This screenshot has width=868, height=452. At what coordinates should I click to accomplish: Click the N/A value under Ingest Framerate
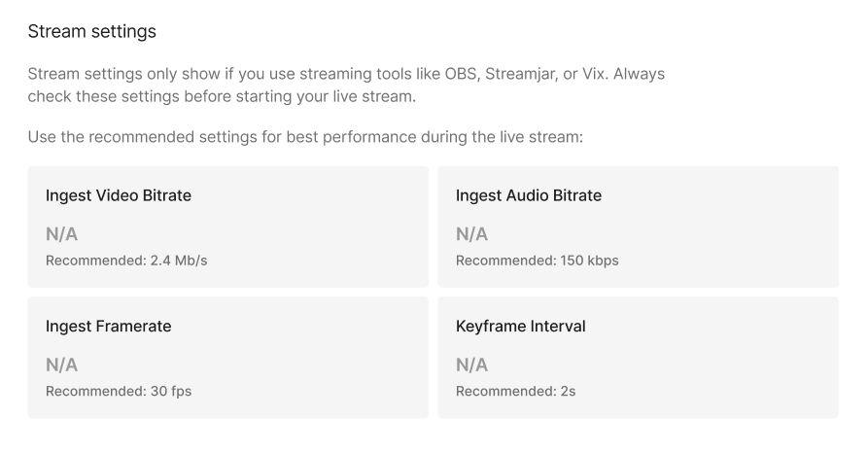pos(62,365)
